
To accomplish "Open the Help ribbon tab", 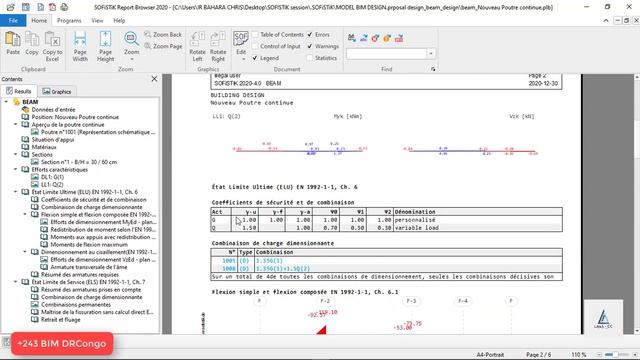I will click(119, 20).
